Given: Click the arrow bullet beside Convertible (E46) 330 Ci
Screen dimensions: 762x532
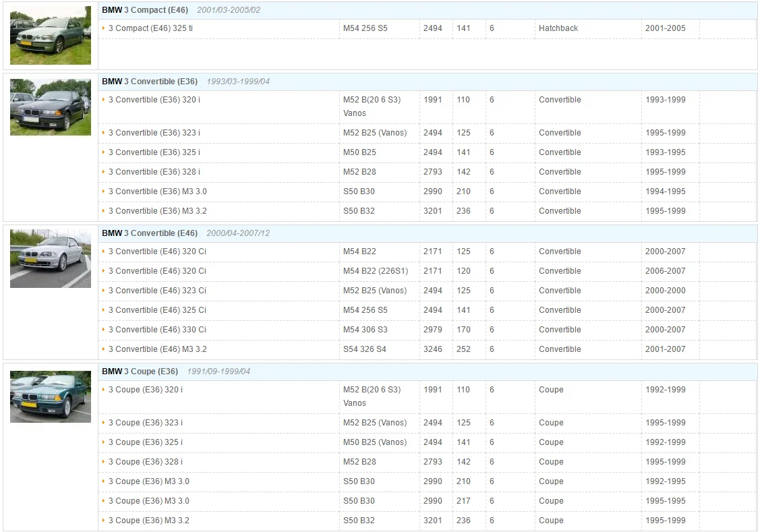Looking at the screenshot, I should click(104, 330).
